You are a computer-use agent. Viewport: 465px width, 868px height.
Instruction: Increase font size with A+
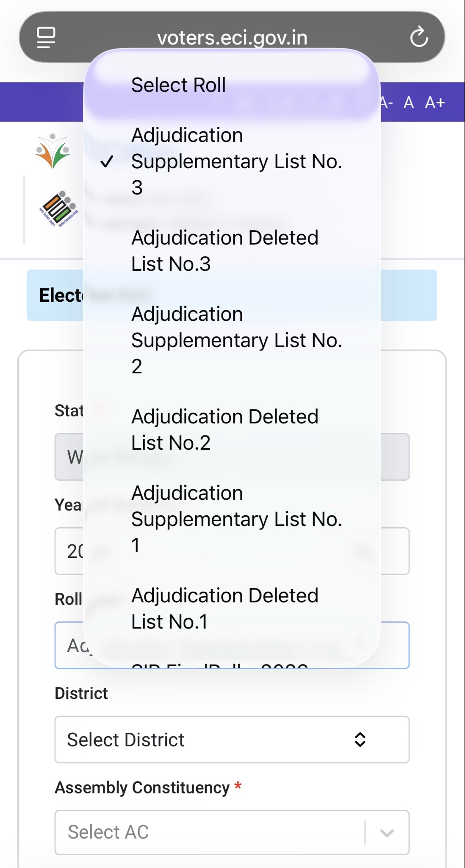pyautogui.click(x=435, y=103)
